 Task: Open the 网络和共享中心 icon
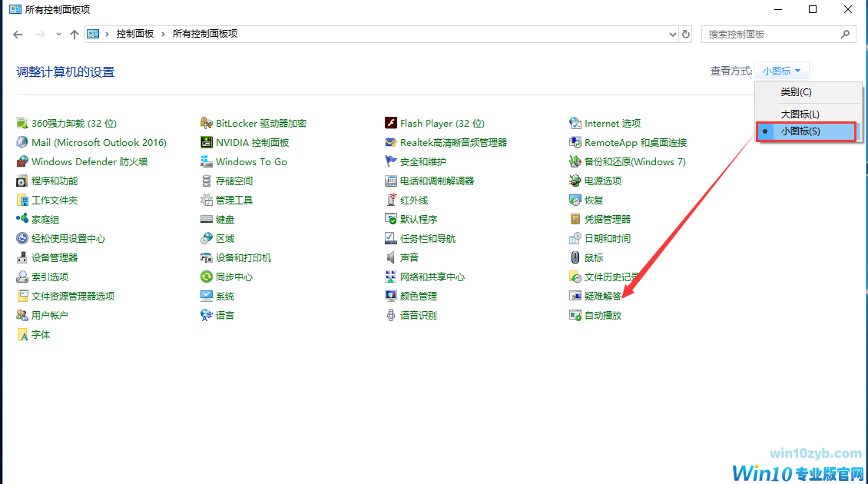391,277
